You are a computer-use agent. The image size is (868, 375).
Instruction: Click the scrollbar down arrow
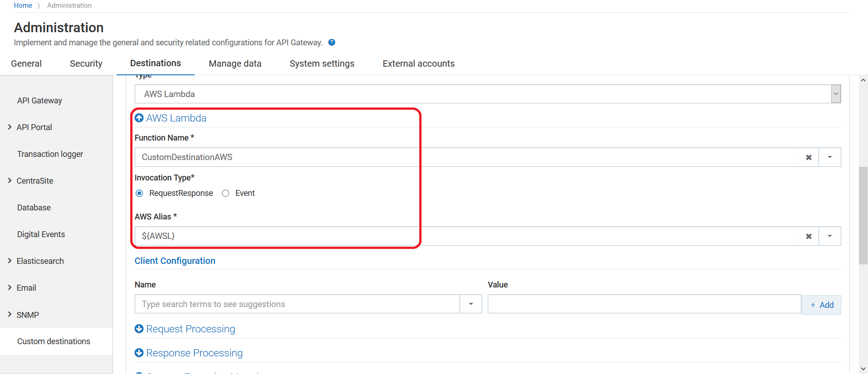pyautogui.click(x=863, y=369)
